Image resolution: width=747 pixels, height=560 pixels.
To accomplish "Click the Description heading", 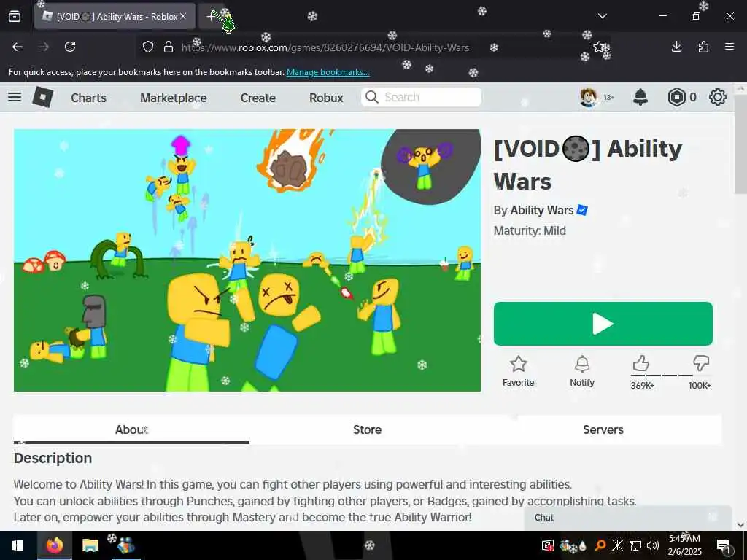I will click(53, 458).
